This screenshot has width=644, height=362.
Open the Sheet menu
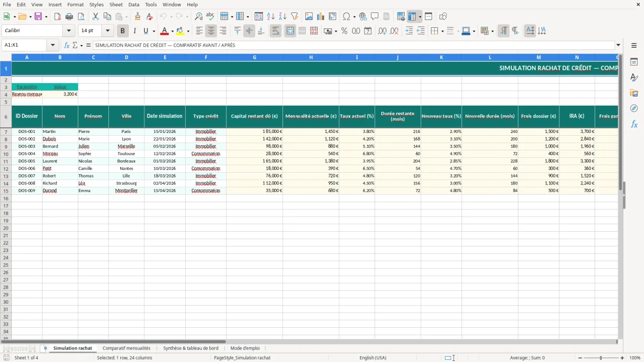116,4
